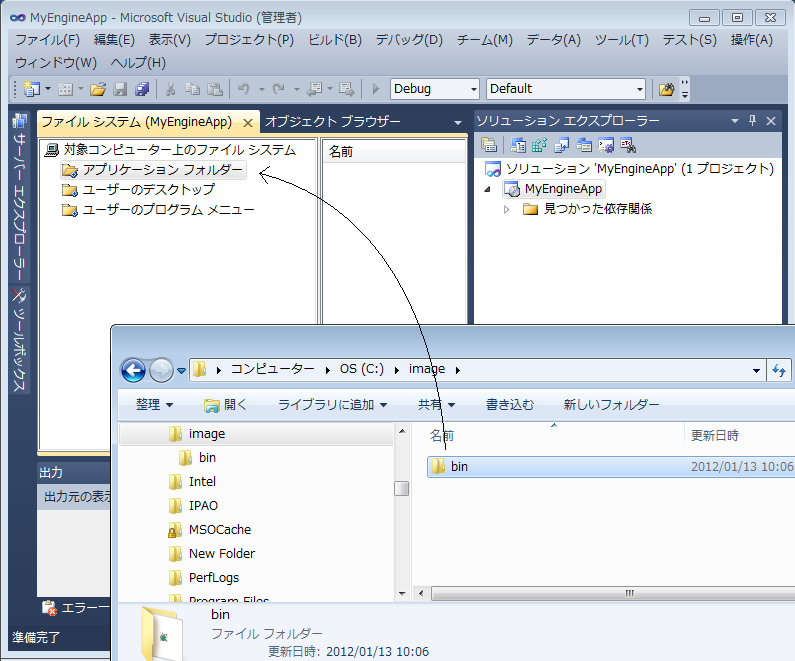
Task: Click the Add New Item toolbar icon
Action: point(65,89)
